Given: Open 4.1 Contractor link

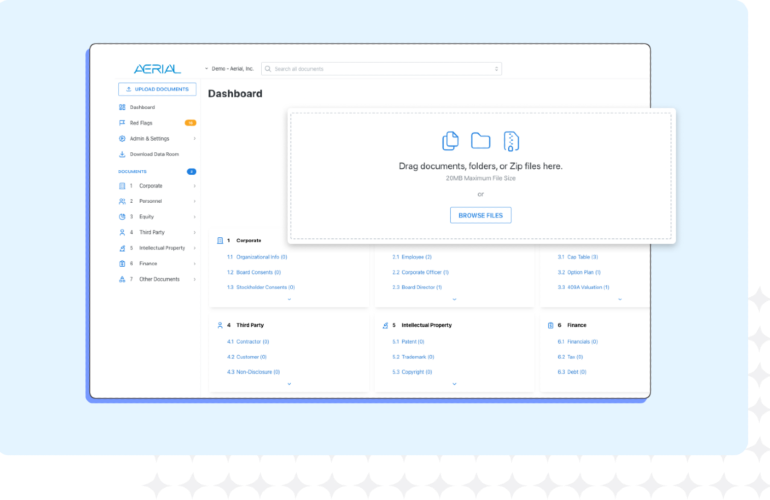Looking at the screenshot, I should tap(248, 342).
